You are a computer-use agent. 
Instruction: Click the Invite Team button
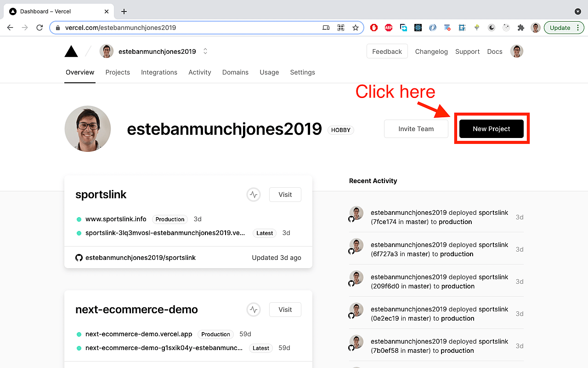(x=416, y=129)
